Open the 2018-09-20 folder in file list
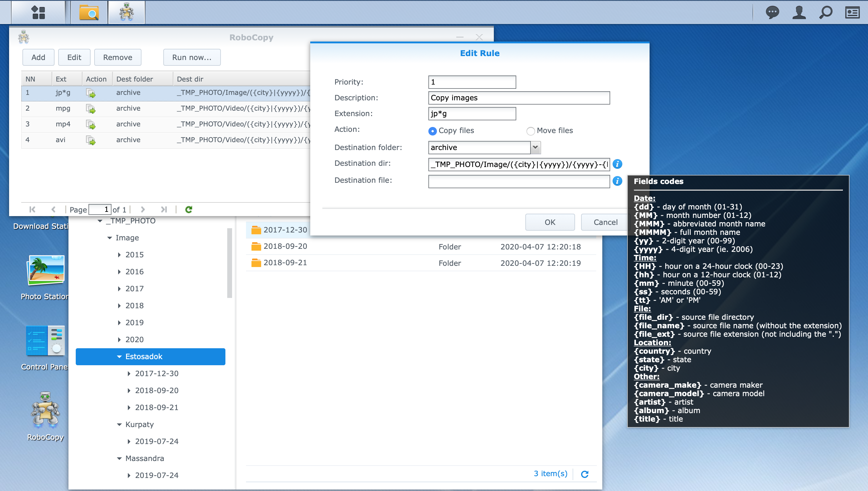 tap(421, 246)
